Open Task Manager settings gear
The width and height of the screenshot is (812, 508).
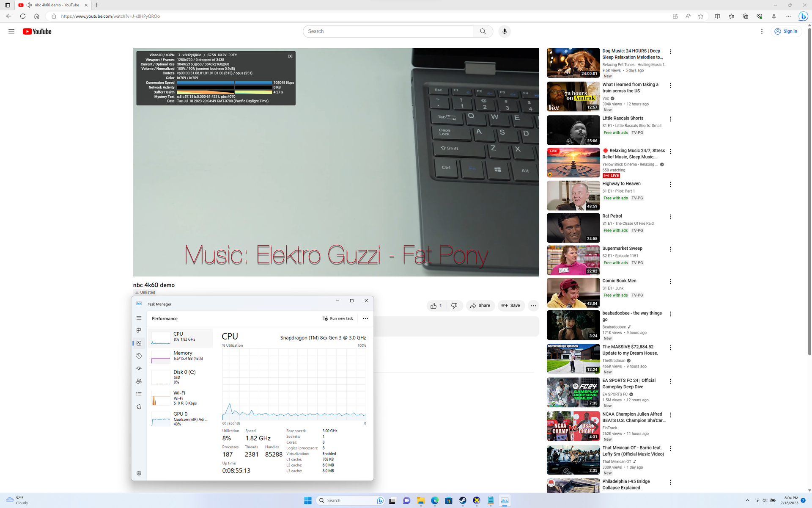tap(139, 473)
